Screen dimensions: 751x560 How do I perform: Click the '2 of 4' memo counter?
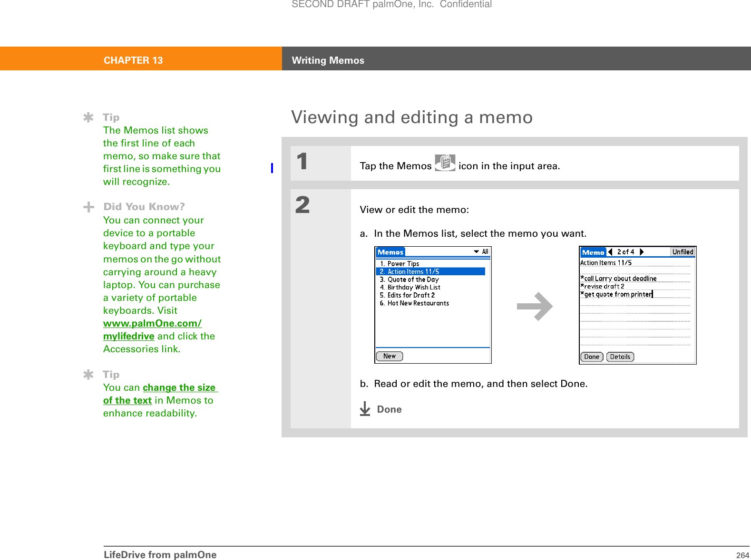[x=625, y=252]
